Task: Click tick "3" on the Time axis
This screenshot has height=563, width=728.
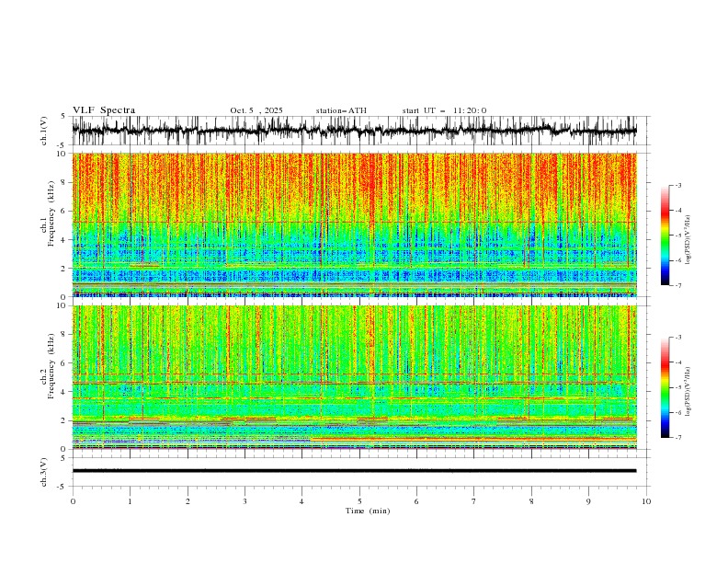Action: point(245,501)
